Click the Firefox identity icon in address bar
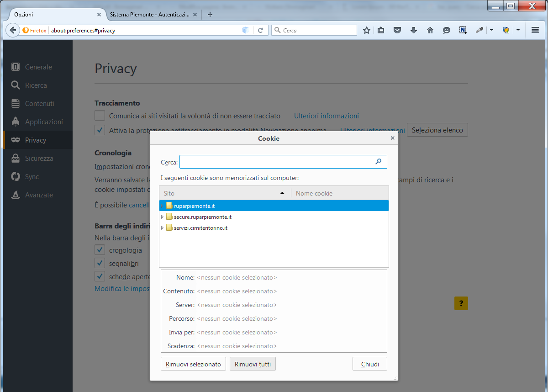Screen dimensions: 548x392 [35, 30]
